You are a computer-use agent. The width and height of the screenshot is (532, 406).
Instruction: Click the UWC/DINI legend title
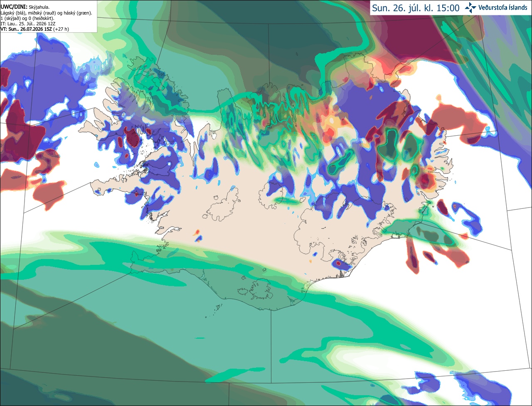[x=14, y=7]
